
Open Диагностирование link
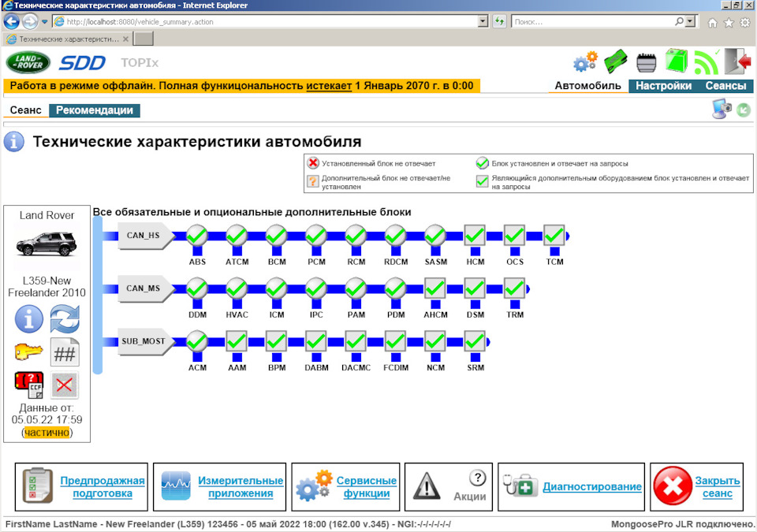[592, 486]
